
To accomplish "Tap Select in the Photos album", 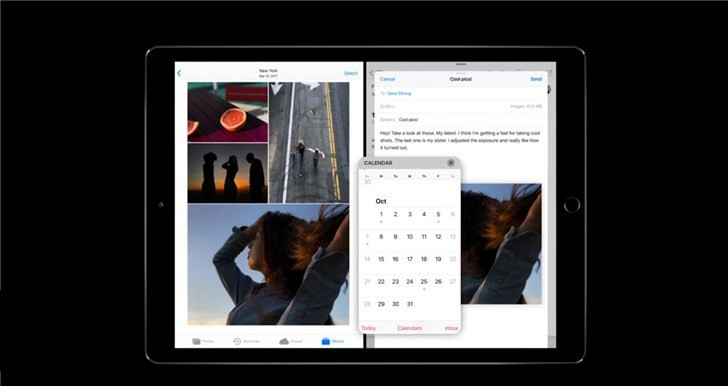I will [351, 73].
